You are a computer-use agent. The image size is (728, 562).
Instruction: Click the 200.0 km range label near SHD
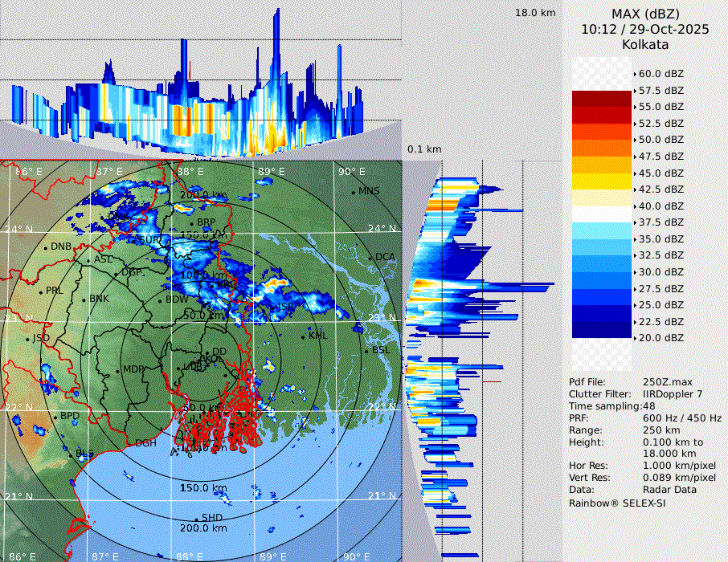pos(202,528)
